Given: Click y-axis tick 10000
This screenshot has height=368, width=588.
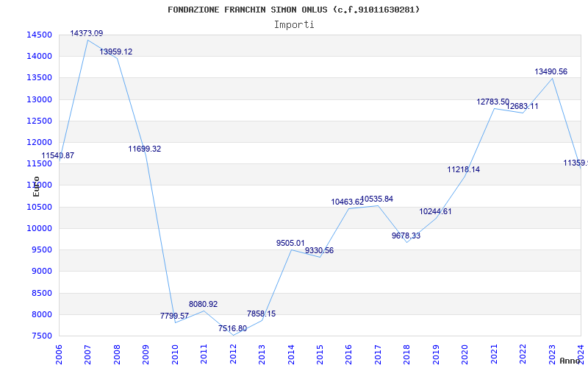Looking at the screenshot, I should tap(39, 228).
